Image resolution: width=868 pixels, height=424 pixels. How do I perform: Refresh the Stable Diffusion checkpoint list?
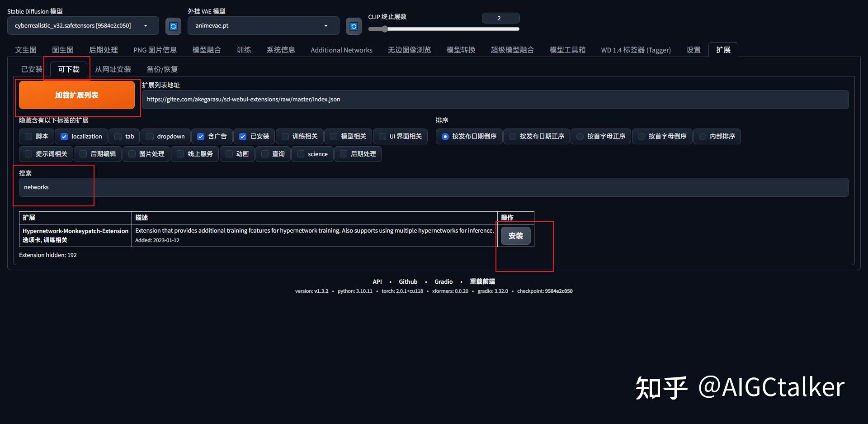[x=173, y=26]
